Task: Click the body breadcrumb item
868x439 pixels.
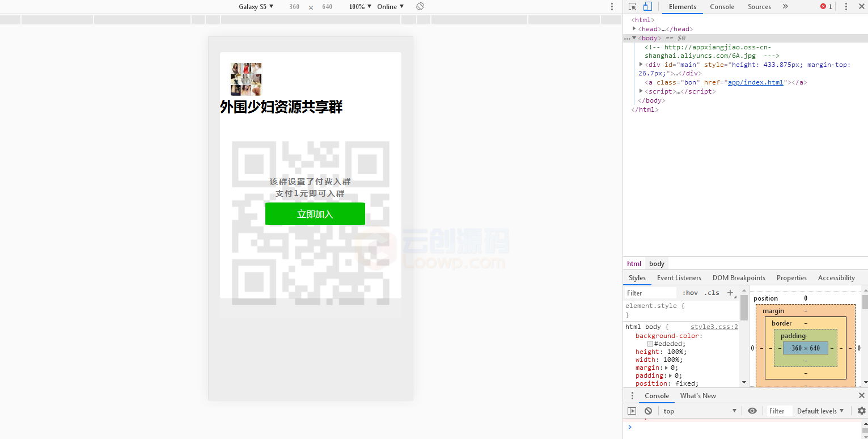Action: [x=657, y=264]
